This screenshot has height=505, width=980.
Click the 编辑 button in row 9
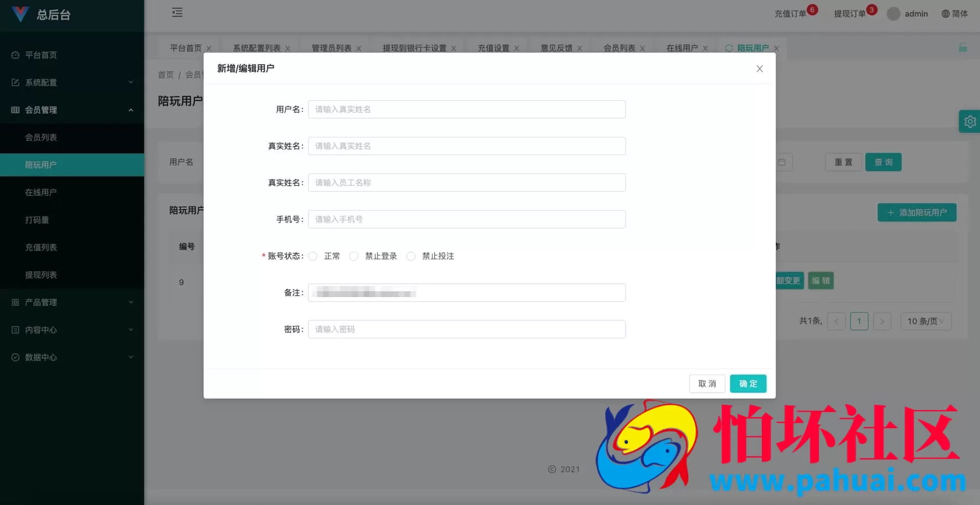[x=821, y=281]
